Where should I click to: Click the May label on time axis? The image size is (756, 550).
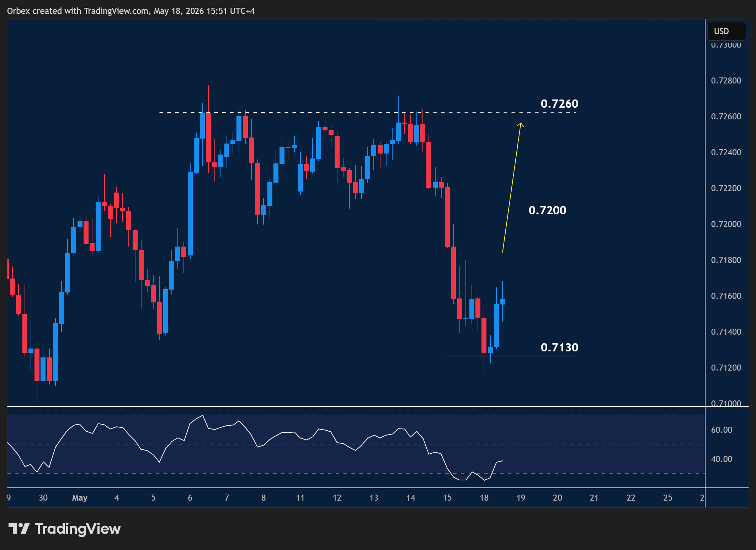pyautogui.click(x=80, y=498)
